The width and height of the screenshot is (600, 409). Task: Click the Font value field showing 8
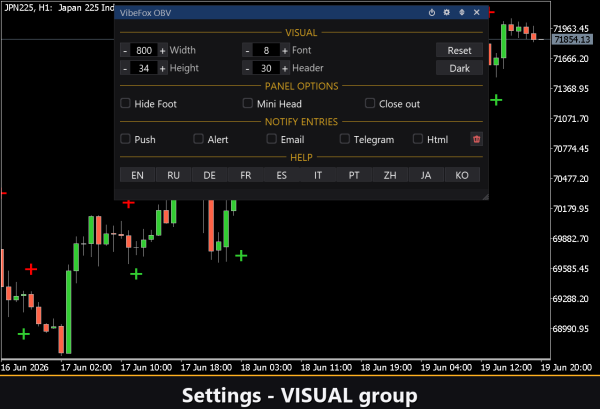click(x=266, y=51)
